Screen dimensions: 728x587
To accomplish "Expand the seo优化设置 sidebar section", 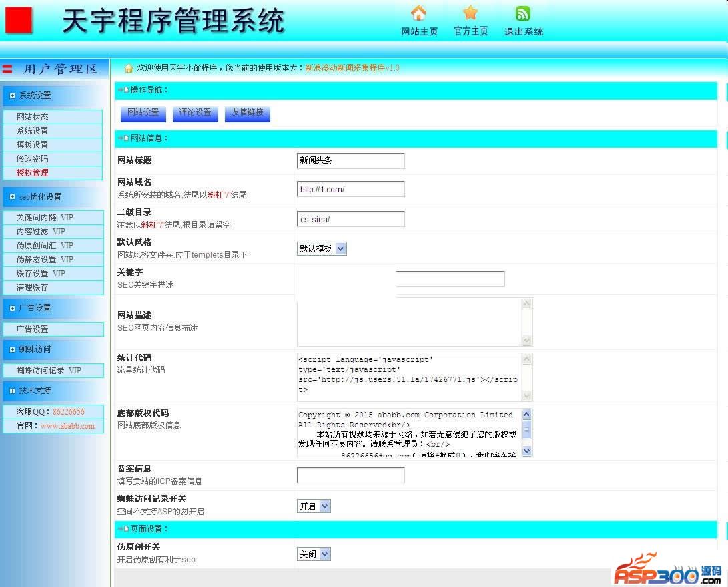I will (x=53, y=196).
